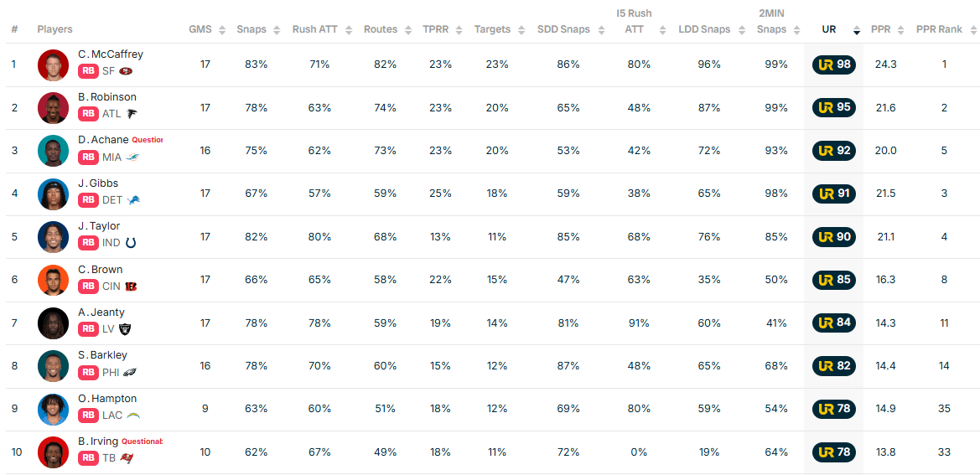The height and width of the screenshot is (475, 980).
Task: Click the Cincinnati Bengals team logo
Action: point(132,287)
